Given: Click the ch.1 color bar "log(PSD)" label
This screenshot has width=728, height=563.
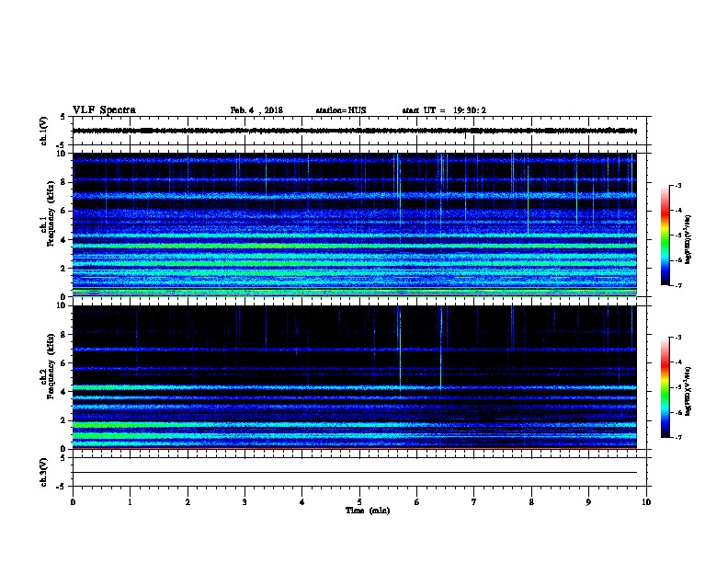Looking at the screenshot, I should tap(688, 239).
